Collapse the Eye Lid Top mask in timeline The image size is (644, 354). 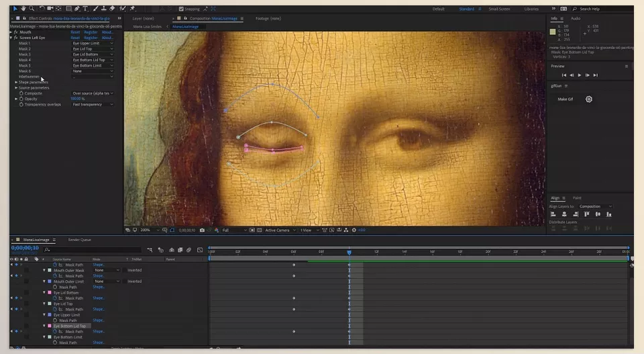(x=44, y=304)
